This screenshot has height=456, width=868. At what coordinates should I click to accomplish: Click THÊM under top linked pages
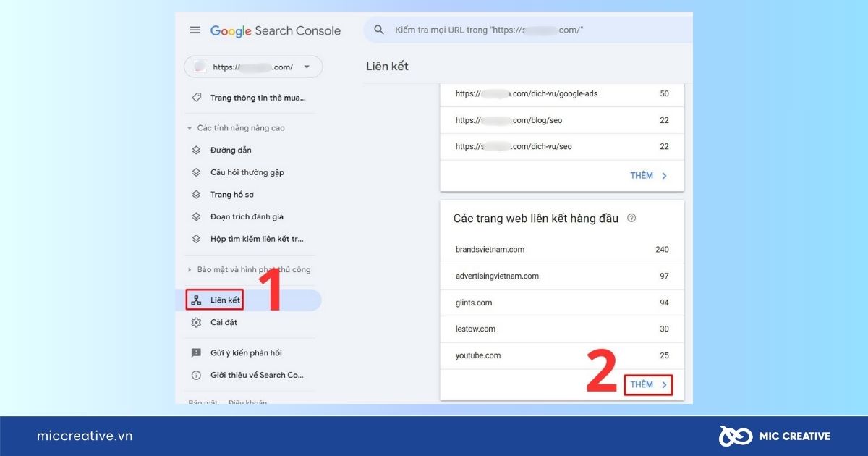pos(648,176)
